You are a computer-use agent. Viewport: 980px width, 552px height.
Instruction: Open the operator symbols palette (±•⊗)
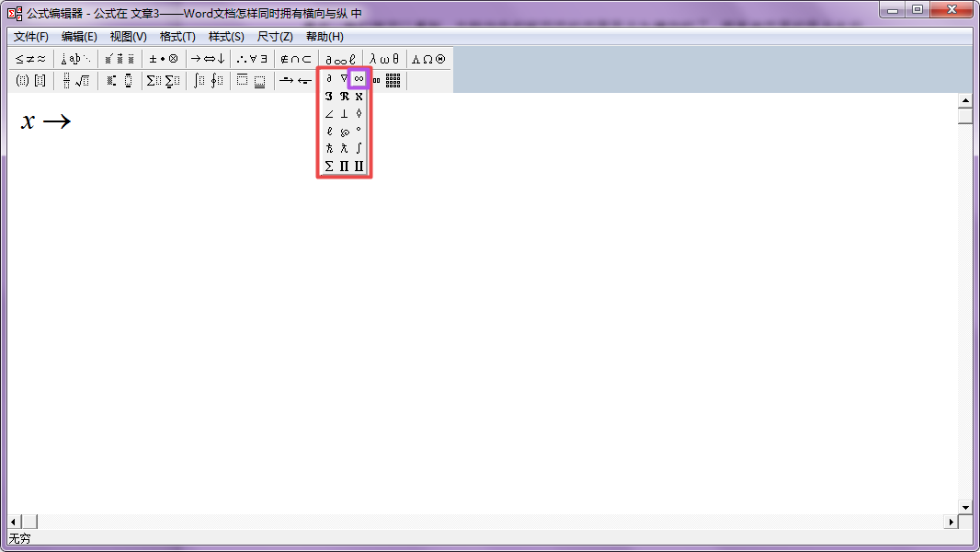tap(164, 60)
